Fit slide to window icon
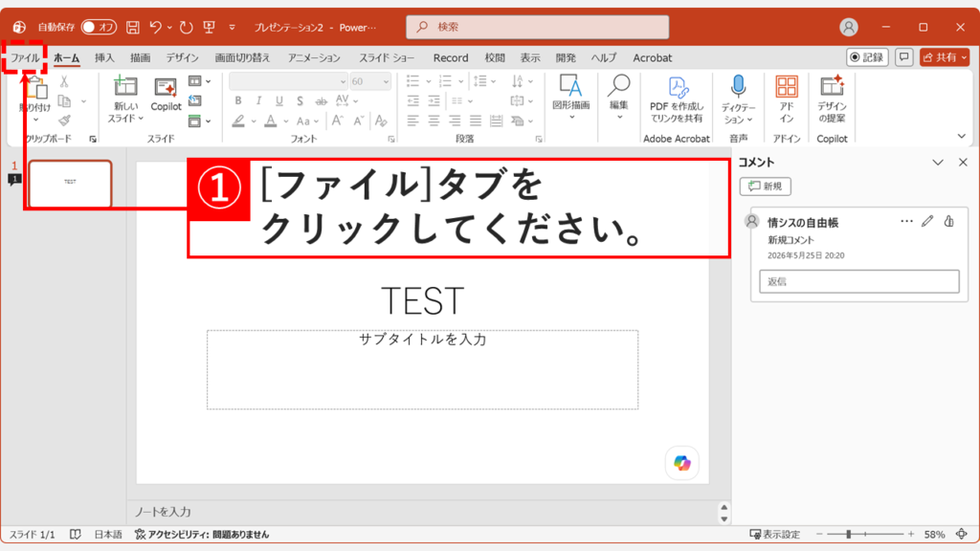This screenshot has width=980, height=551. [961, 534]
